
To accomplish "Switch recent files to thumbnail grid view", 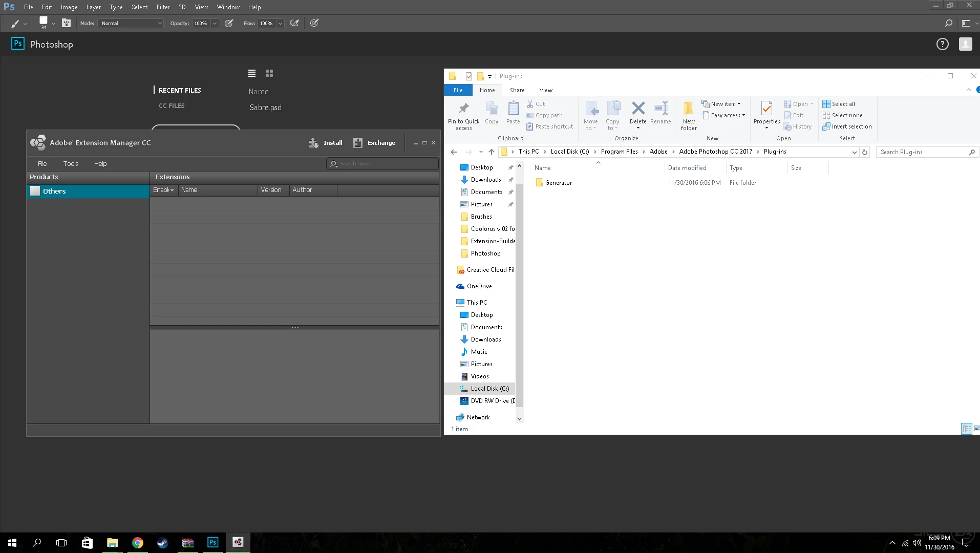I will click(x=269, y=73).
